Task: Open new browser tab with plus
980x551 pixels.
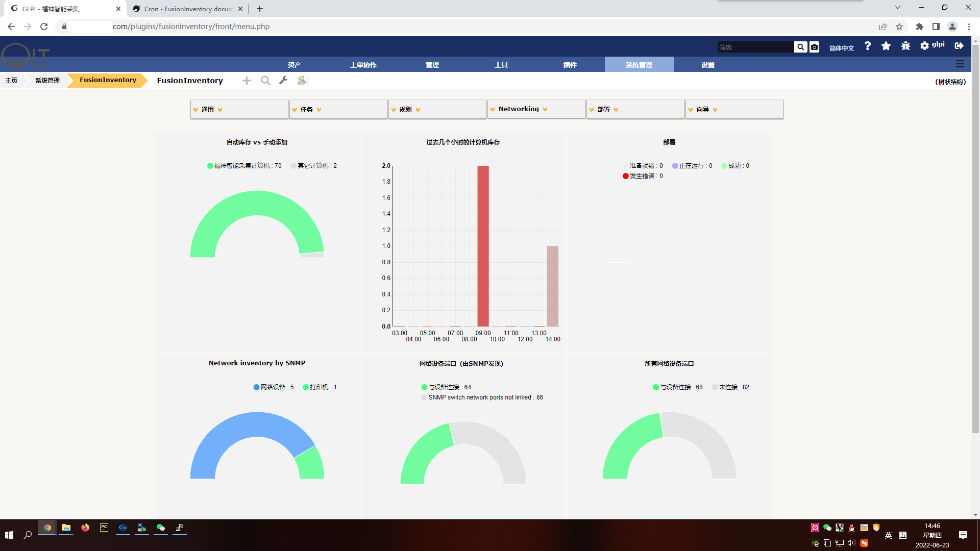Action: 260,9
